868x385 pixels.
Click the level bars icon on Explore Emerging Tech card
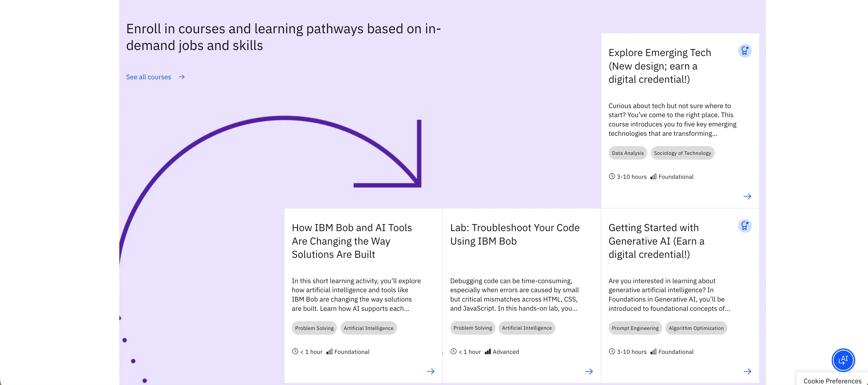pos(653,176)
